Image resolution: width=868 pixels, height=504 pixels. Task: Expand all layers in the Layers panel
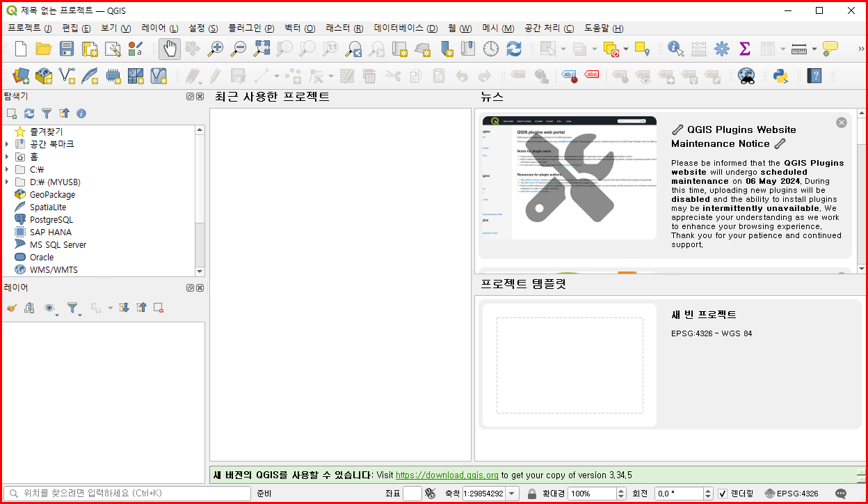click(x=124, y=308)
